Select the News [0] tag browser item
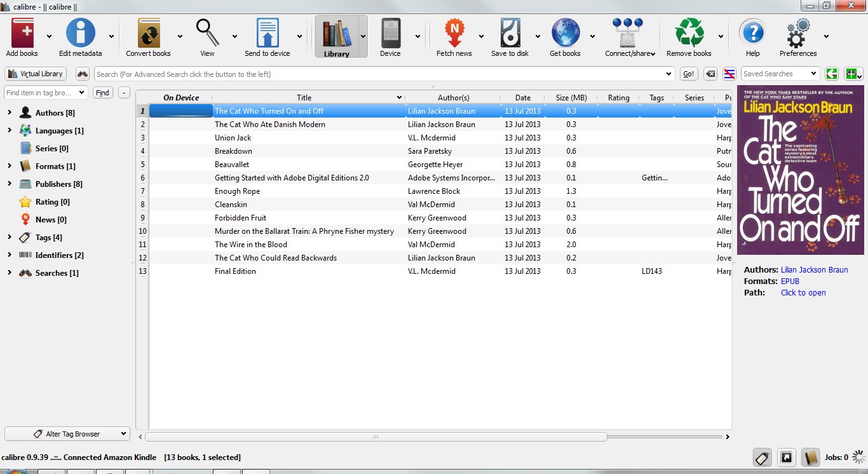This screenshot has width=868, height=474. [x=51, y=219]
